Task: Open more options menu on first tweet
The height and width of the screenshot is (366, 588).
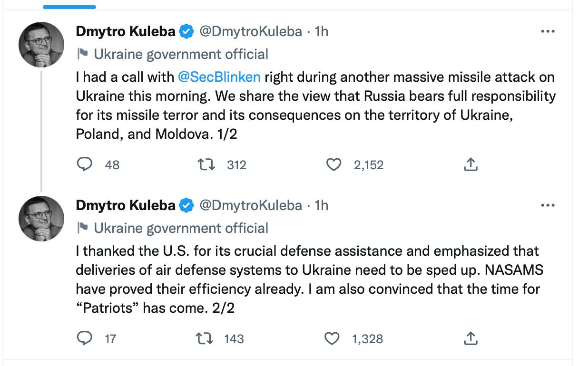Action: click(548, 32)
